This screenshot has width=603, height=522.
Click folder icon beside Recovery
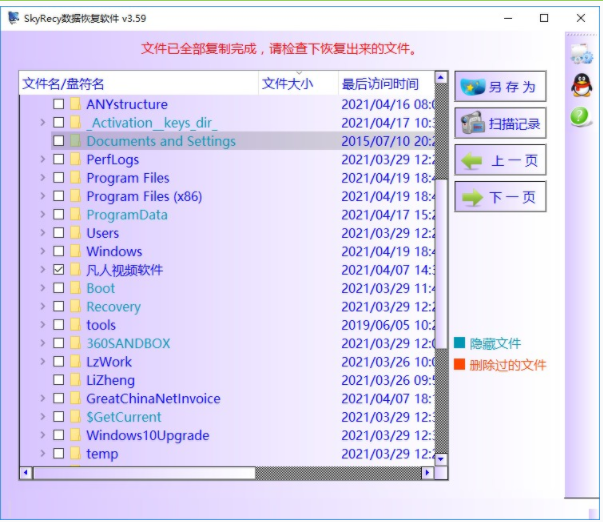(x=75, y=306)
